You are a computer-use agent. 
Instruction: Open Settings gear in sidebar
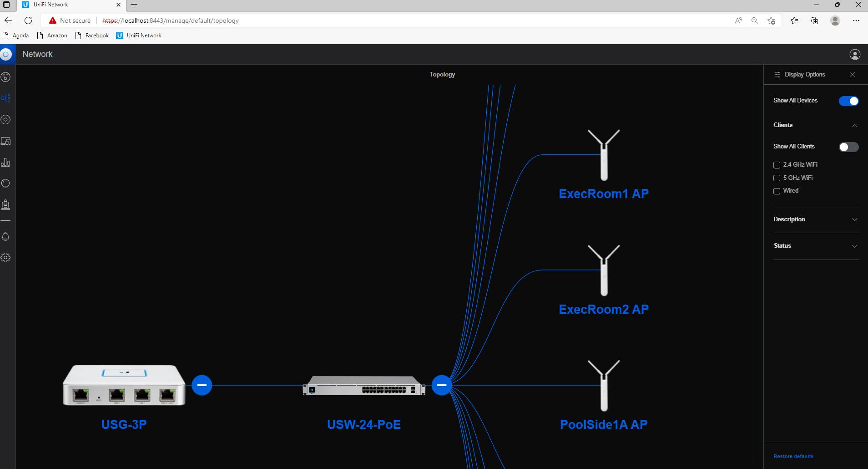point(5,258)
